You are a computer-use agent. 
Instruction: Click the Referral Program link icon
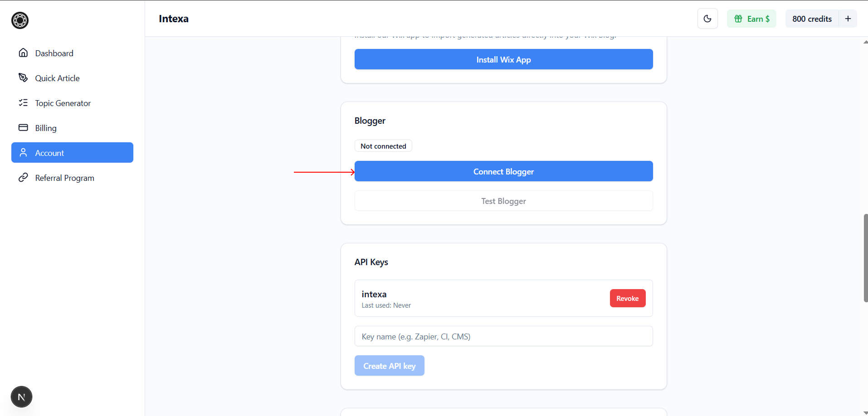[x=23, y=178]
